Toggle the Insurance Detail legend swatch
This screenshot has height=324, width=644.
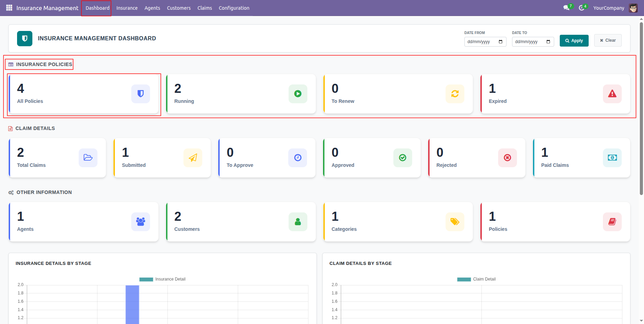[x=146, y=279]
